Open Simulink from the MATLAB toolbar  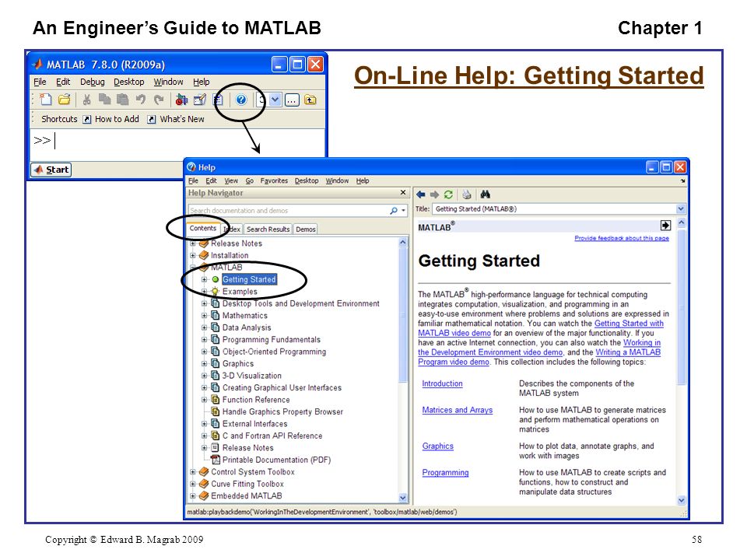[181, 100]
